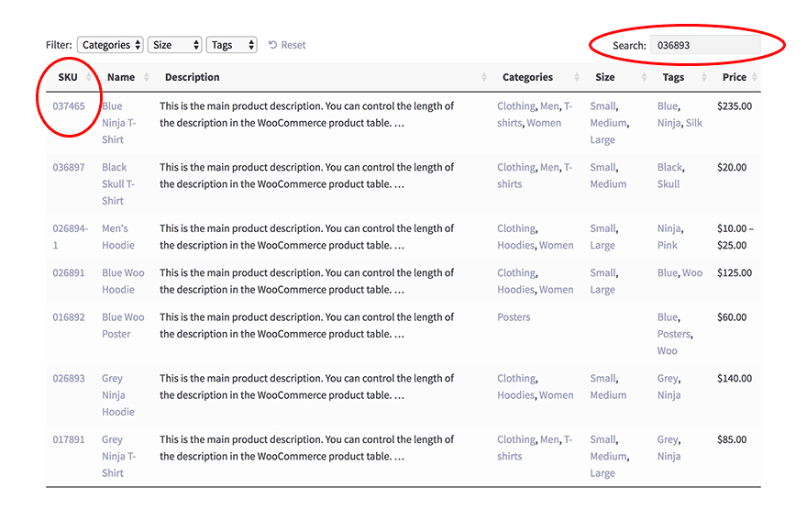
Task: Open product with SKU 037465
Action: pyautogui.click(x=69, y=105)
